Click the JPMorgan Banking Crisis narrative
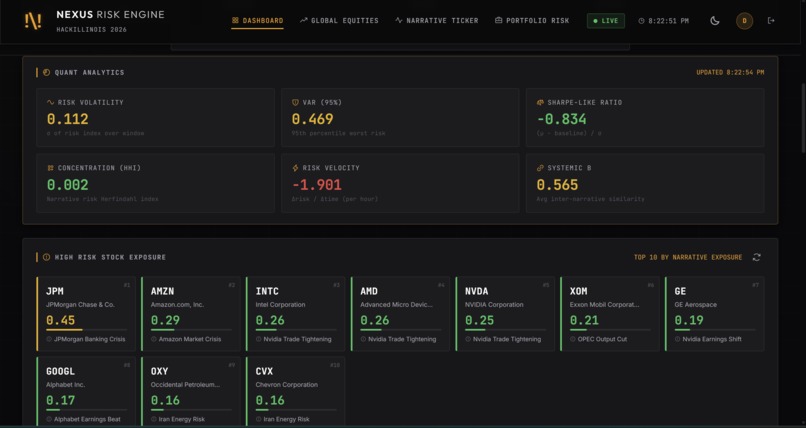 (89, 339)
